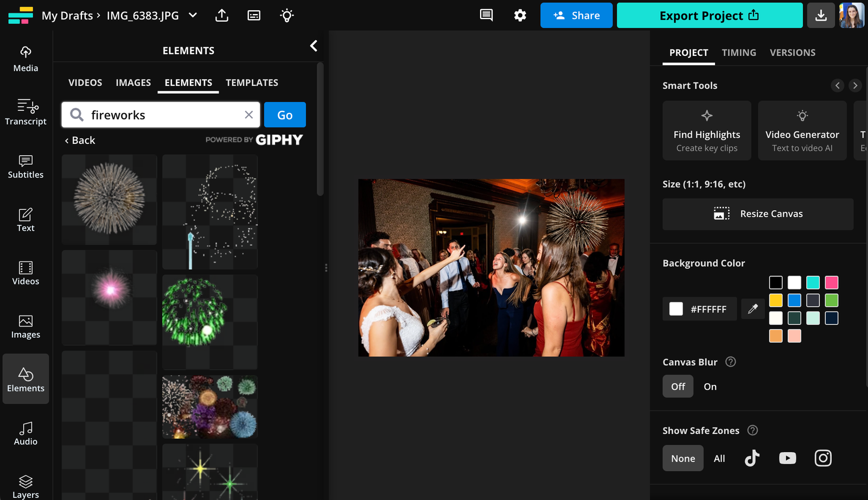Open the Layers panel

[25, 485]
